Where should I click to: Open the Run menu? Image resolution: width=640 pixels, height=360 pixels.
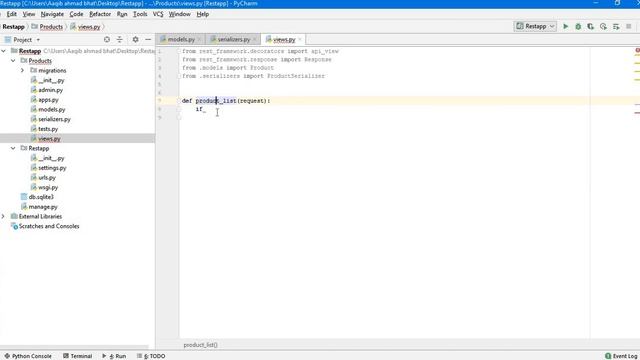[x=122, y=14]
